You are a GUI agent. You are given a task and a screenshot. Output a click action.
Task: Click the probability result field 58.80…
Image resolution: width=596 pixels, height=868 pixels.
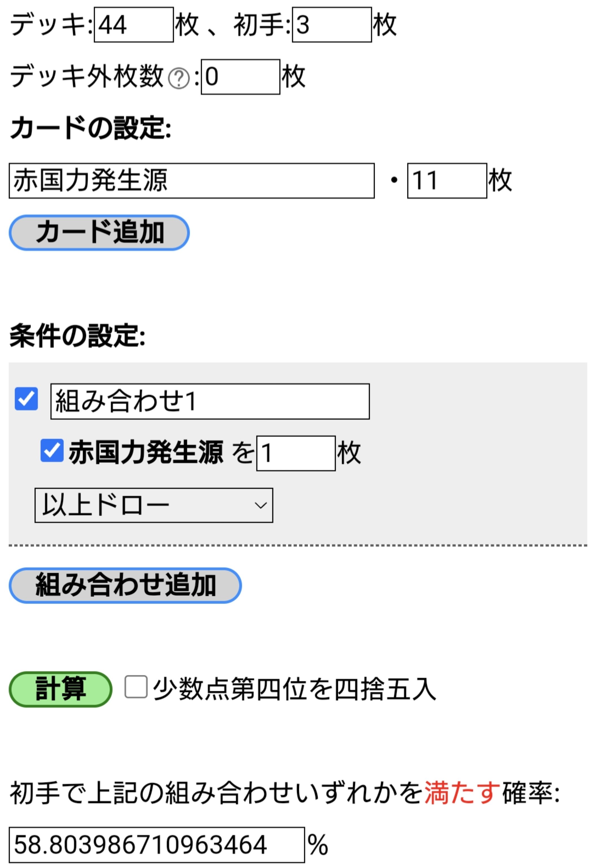click(x=157, y=845)
